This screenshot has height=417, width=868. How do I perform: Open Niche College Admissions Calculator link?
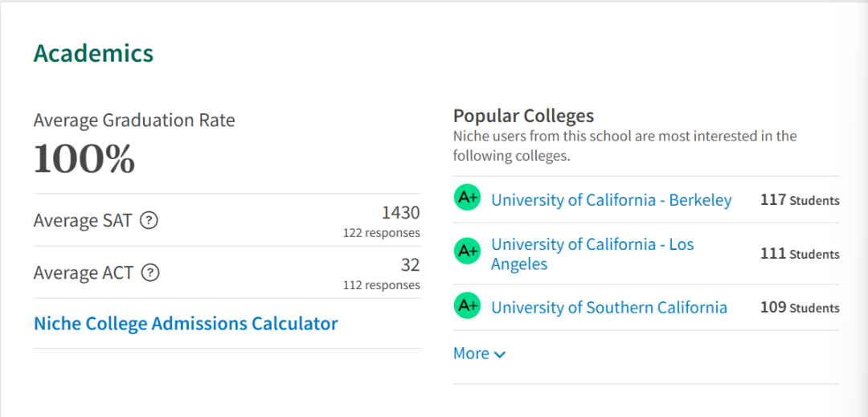click(186, 323)
